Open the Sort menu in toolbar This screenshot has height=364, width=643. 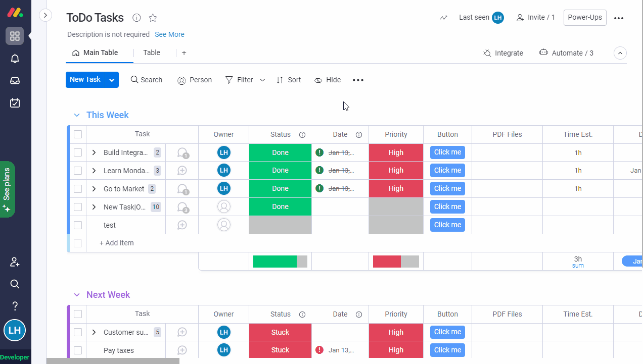289,80
